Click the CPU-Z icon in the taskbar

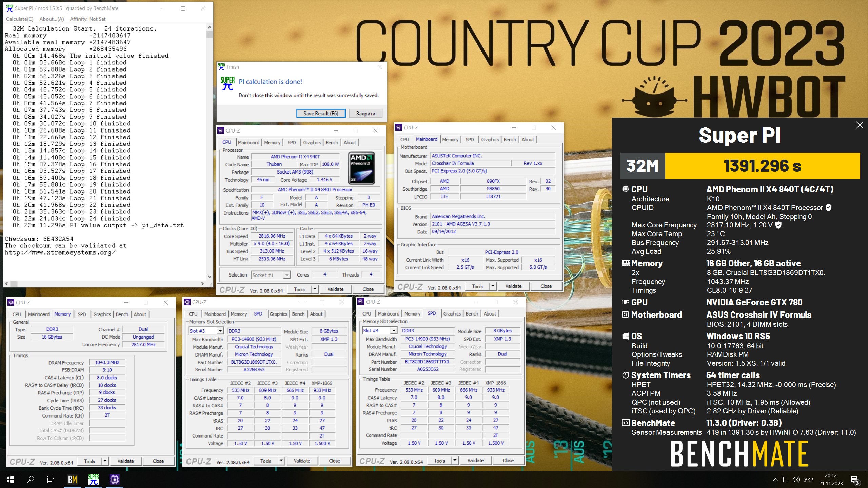(x=115, y=479)
